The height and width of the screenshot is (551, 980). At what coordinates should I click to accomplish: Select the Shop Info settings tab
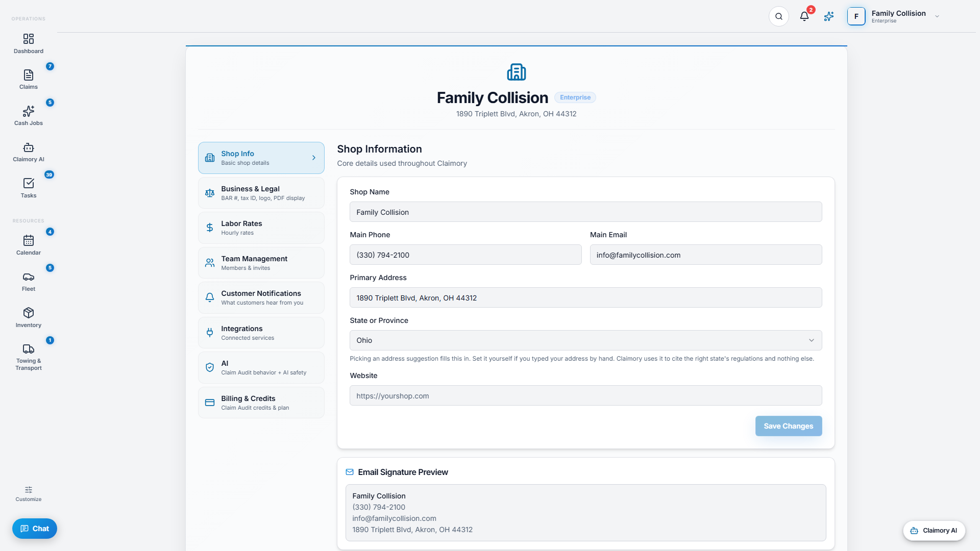[x=261, y=158]
